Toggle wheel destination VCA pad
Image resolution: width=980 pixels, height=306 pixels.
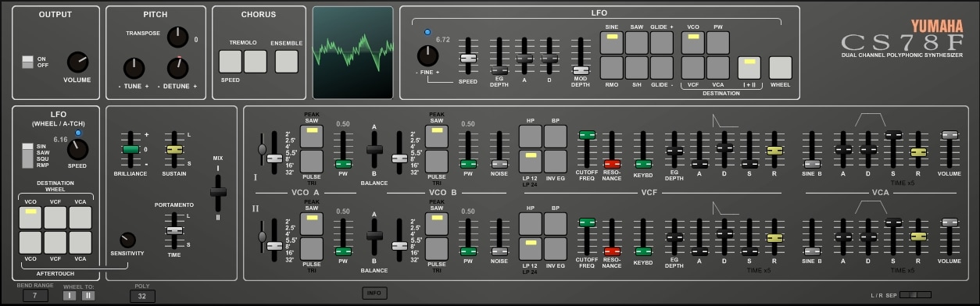80,217
